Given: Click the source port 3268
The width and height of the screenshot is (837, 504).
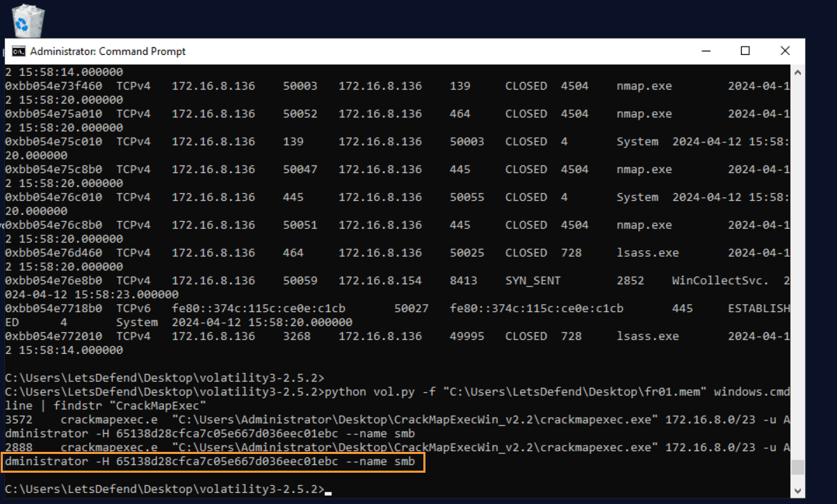Looking at the screenshot, I should tap(297, 336).
